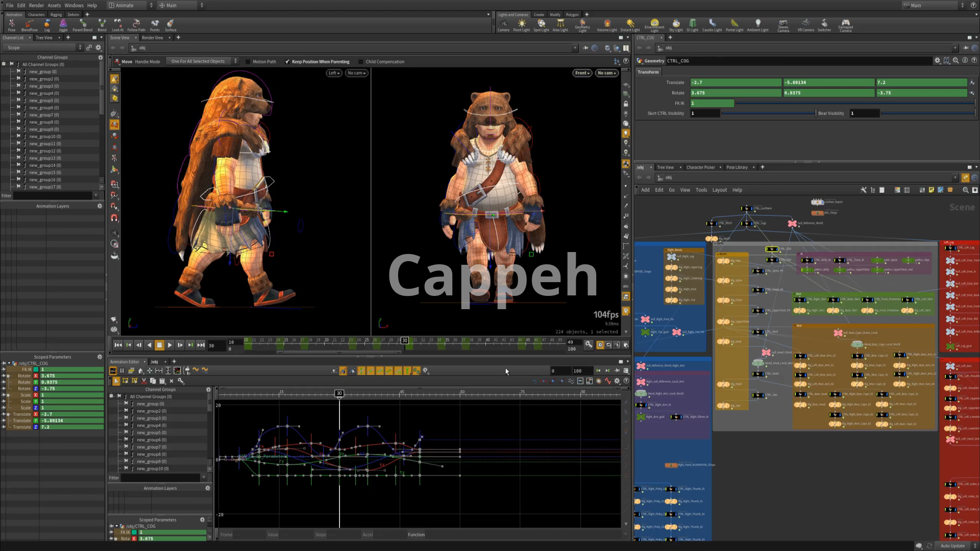Enable the Motion Path checkbox
This screenshot has height=551, width=980.
point(249,62)
